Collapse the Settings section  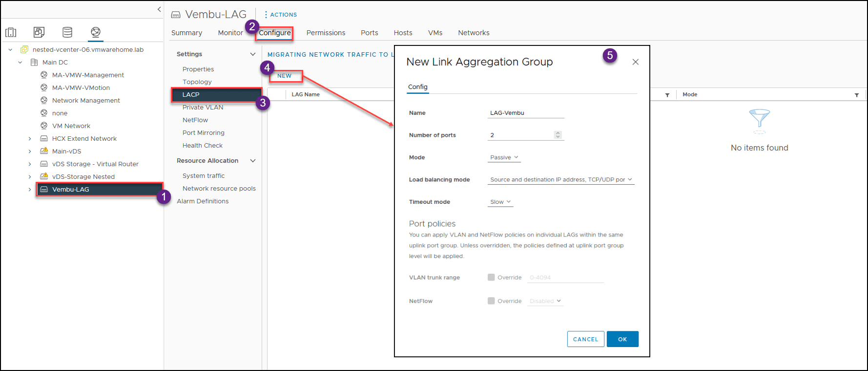[253, 54]
